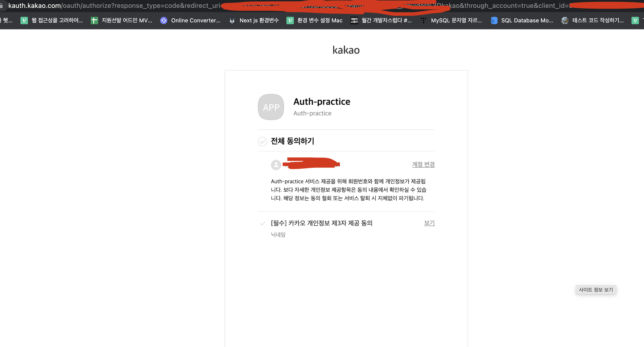Click the privacy notice paragraph starting 'Auth-practice 서비스'
The image size is (644, 347).
pos(348,190)
